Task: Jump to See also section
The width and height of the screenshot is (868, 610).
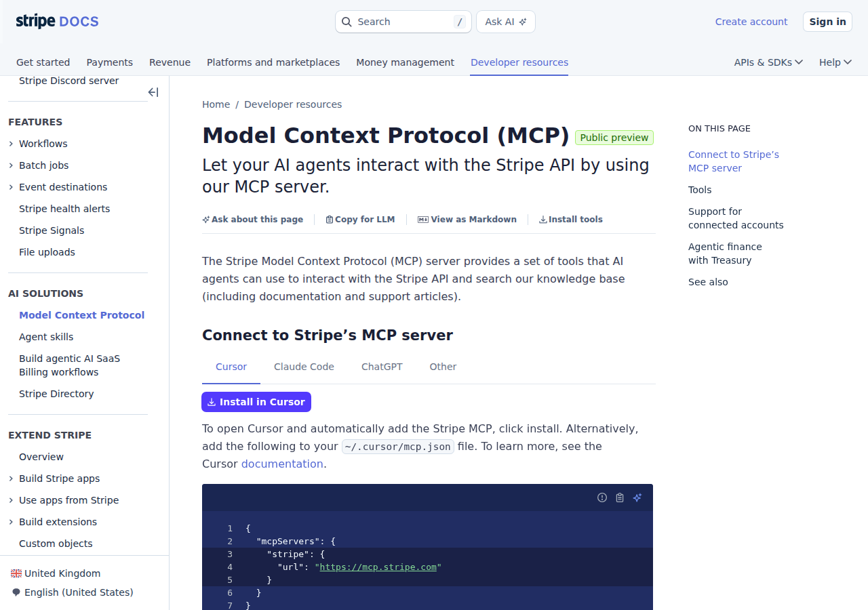Action: click(x=708, y=282)
